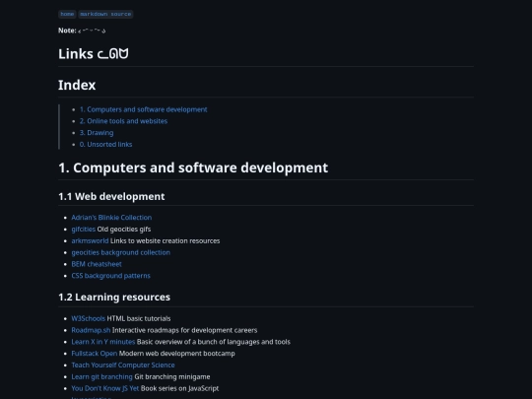
Task: Select the '1.2 Learning resources' heading
Action: pyautogui.click(x=114, y=298)
